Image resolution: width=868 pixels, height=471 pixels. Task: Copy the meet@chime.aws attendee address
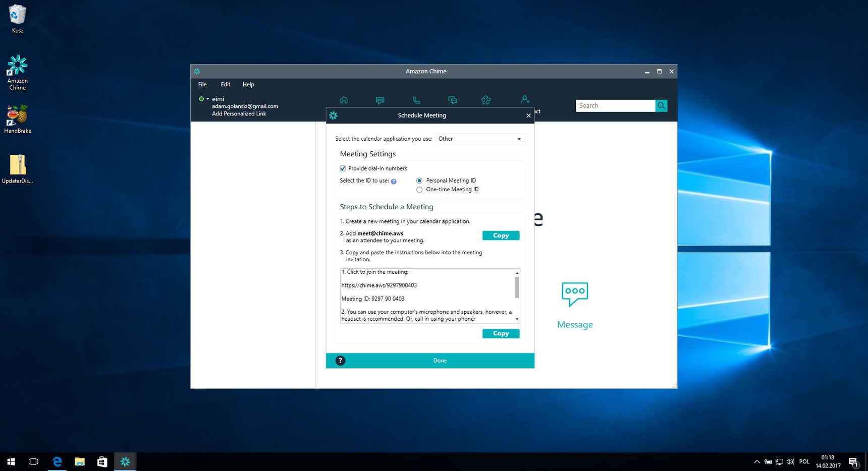(x=501, y=236)
